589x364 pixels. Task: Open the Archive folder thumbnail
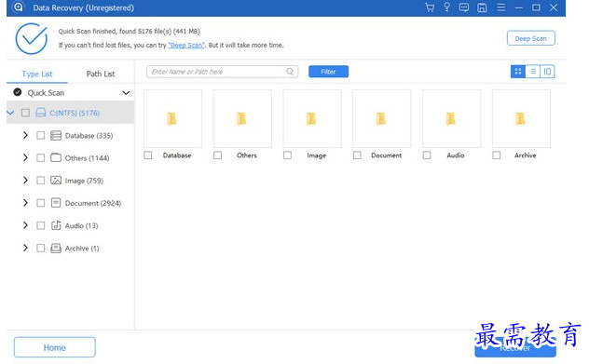(x=521, y=118)
